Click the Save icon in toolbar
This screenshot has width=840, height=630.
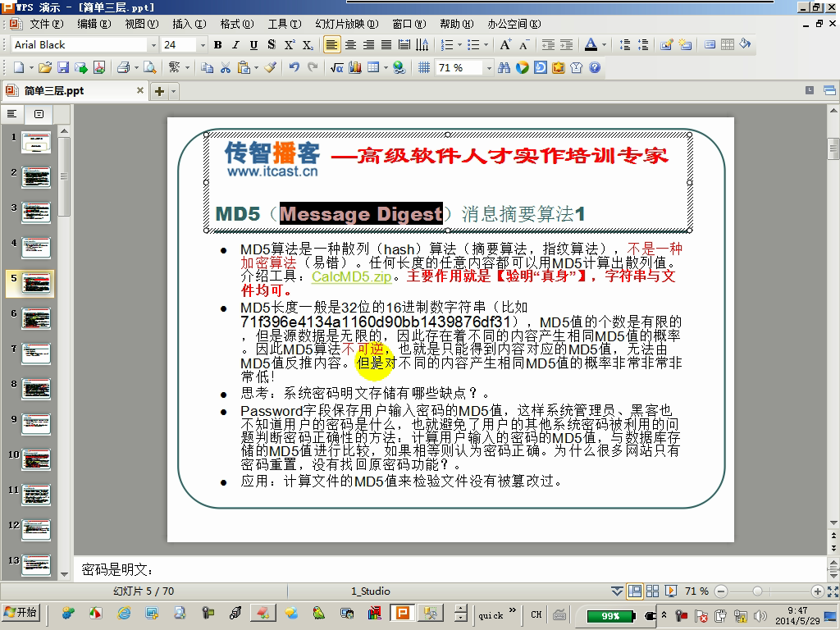pyautogui.click(x=63, y=67)
